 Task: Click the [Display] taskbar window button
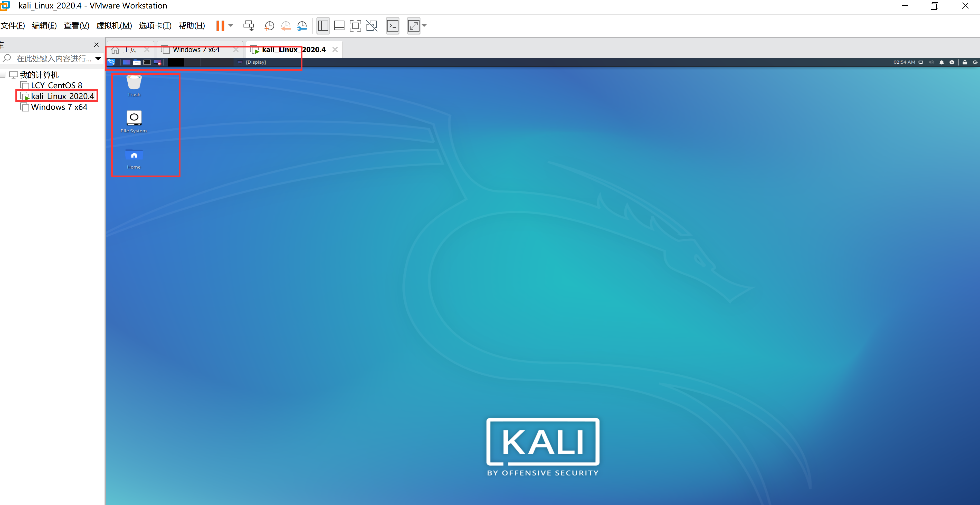pos(255,62)
